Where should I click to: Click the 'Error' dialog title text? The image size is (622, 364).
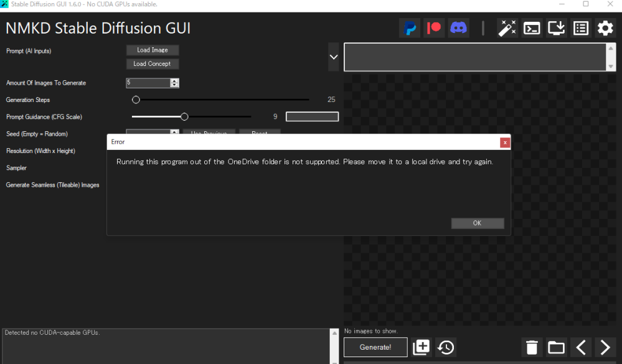pos(118,142)
